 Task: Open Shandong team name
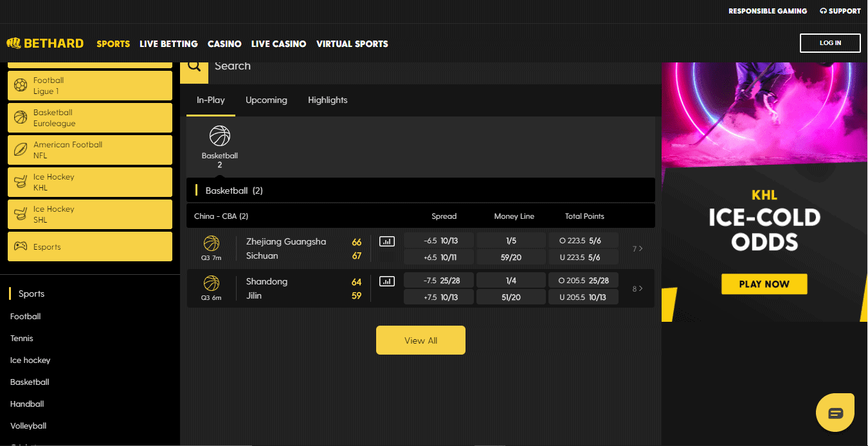coord(267,282)
